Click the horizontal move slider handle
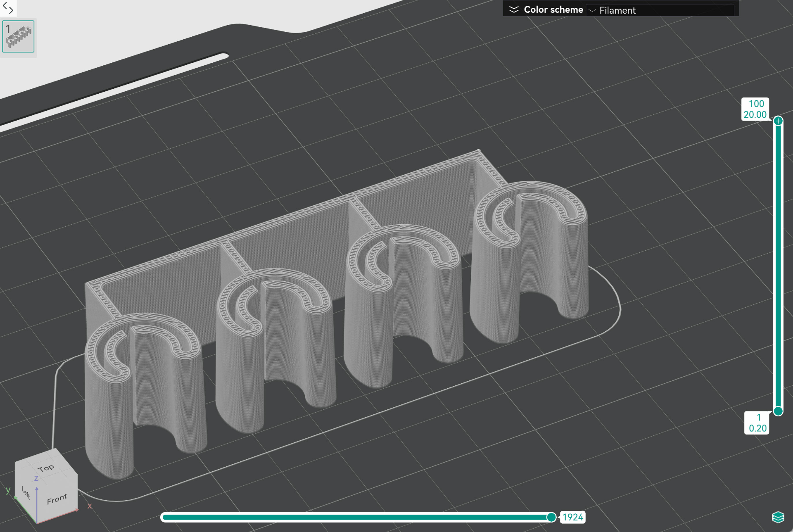Viewport: 793px width, 532px height. pos(551,517)
